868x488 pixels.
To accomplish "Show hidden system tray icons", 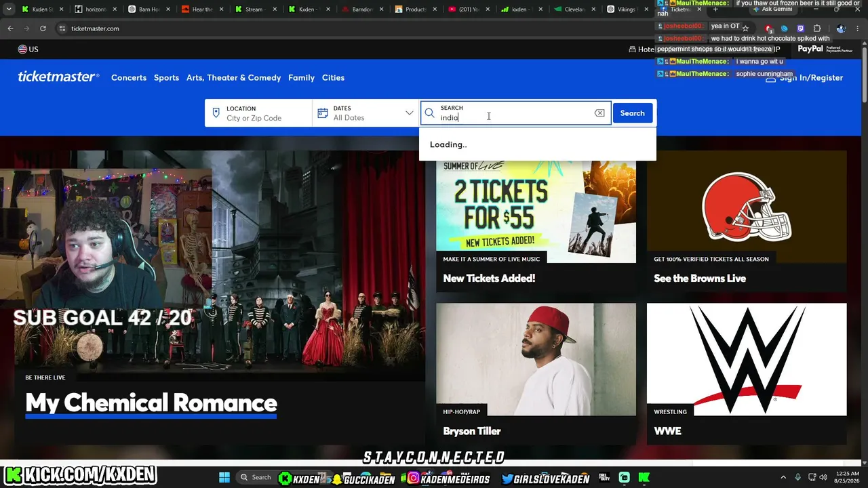I will [783, 477].
